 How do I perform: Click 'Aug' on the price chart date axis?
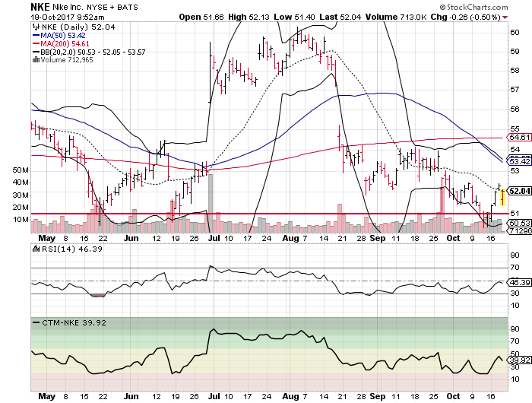(290, 238)
